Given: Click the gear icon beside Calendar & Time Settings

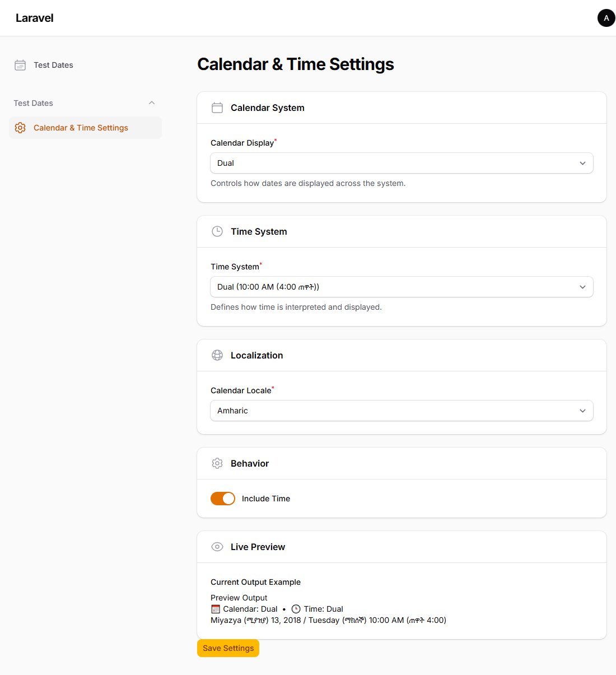Looking at the screenshot, I should pos(20,128).
